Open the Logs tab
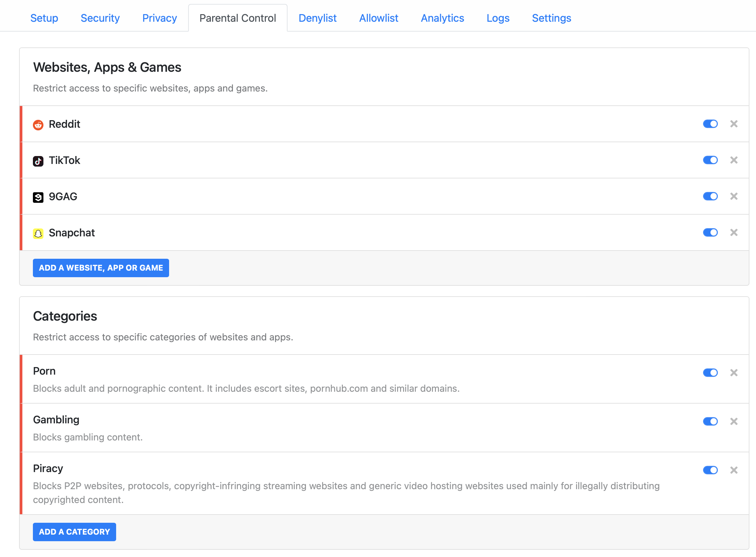Image resolution: width=756 pixels, height=557 pixels. (x=498, y=18)
